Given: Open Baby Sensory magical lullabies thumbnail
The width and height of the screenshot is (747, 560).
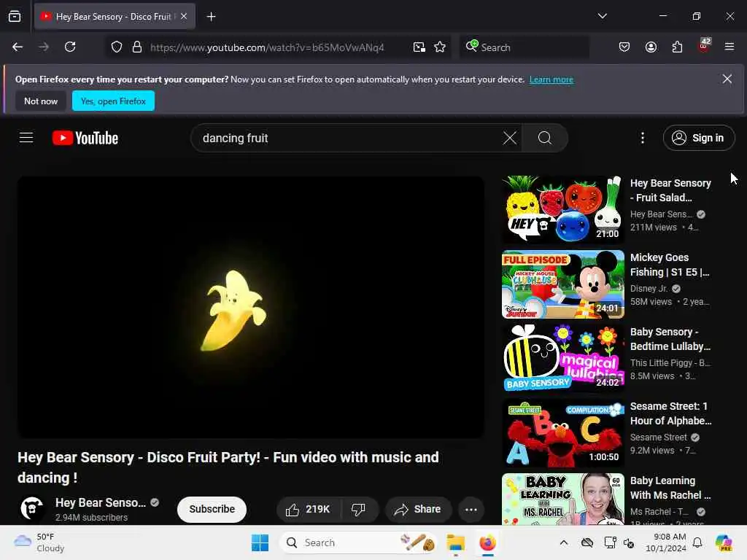Looking at the screenshot, I should [x=562, y=359].
